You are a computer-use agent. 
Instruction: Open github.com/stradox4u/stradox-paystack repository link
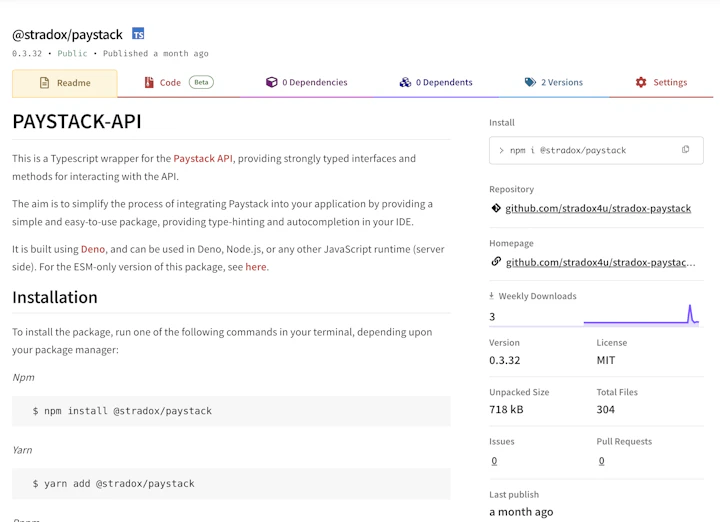tap(598, 209)
